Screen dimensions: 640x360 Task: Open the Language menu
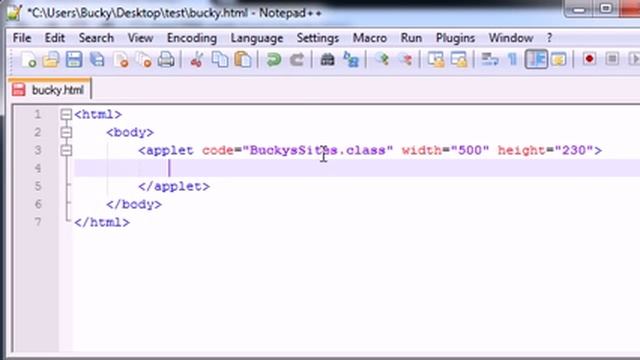tap(257, 38)
